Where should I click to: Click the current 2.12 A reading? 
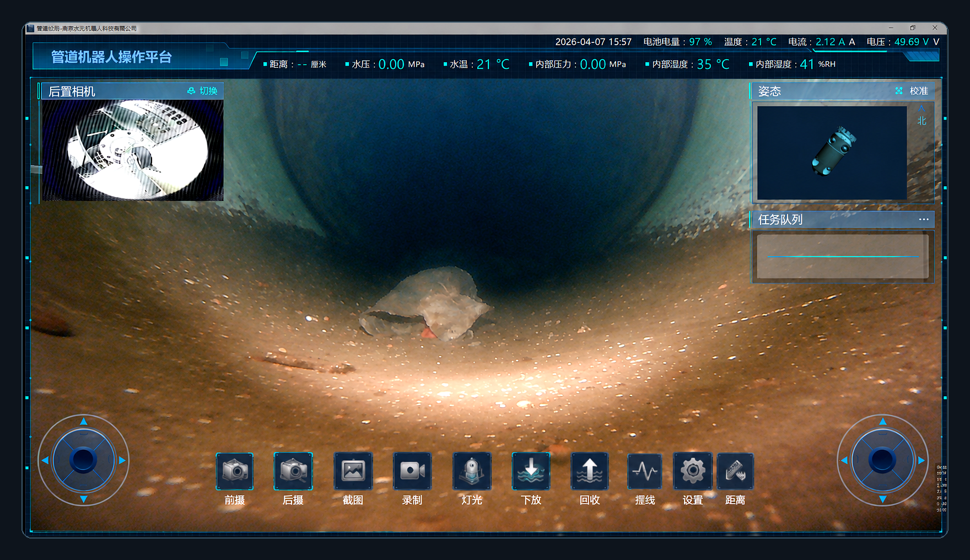[831, 42]
